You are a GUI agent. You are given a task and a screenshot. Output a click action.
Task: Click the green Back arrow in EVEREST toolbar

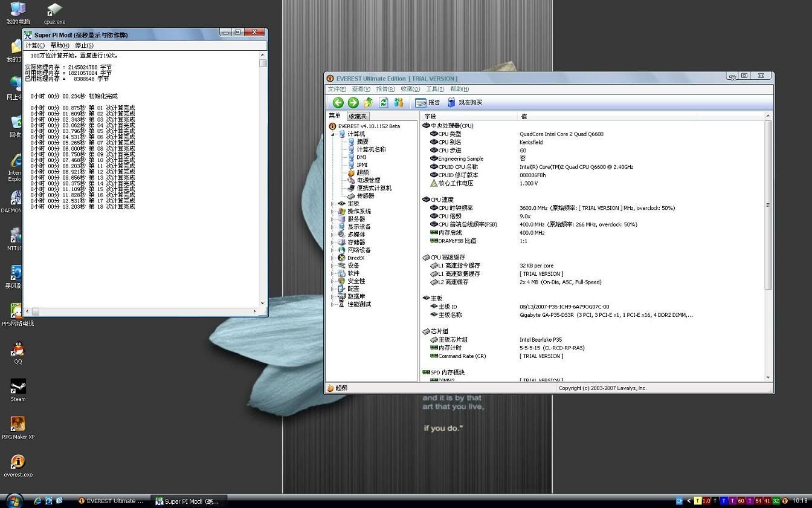(338, 103)
